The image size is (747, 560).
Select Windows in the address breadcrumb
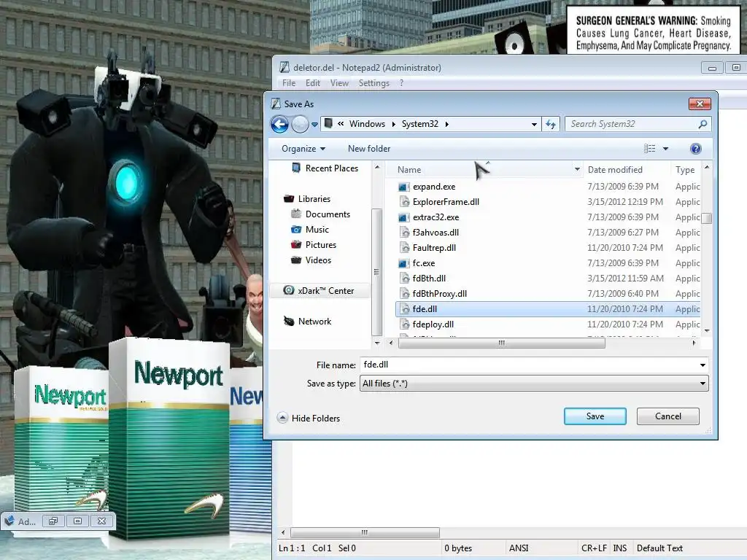tap(367, 124)
